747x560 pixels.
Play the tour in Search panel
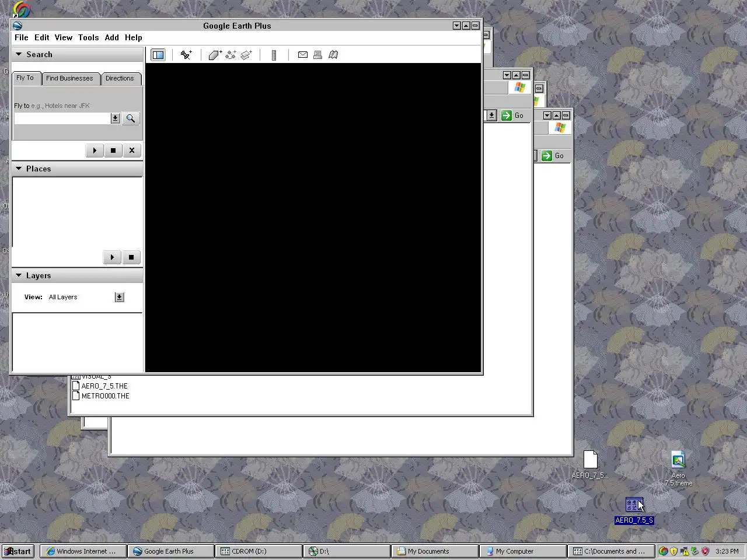coord(95,150)
